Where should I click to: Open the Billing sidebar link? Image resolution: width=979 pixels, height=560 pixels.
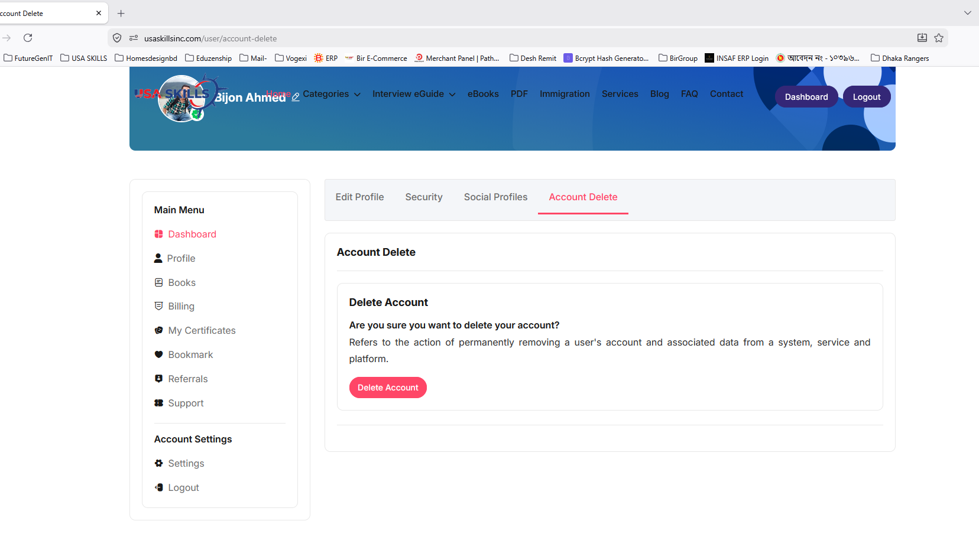181,306
